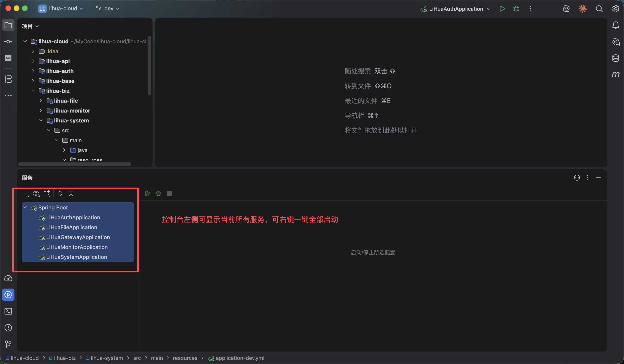The width and height of the screenshot is (624, 364).
Task: Click lihua-system in the navigation breadcrumb
Action: [104, 358]
